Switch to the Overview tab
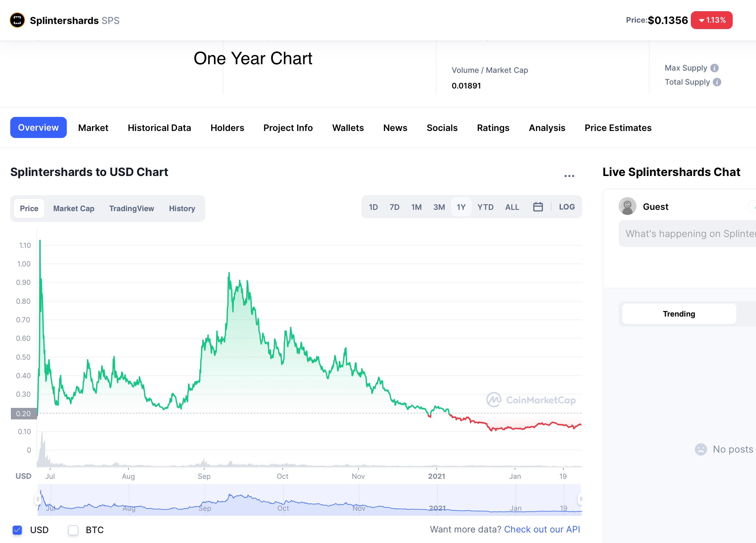The width and height of the screenshot is (756, 543). (x=38, y=127)
